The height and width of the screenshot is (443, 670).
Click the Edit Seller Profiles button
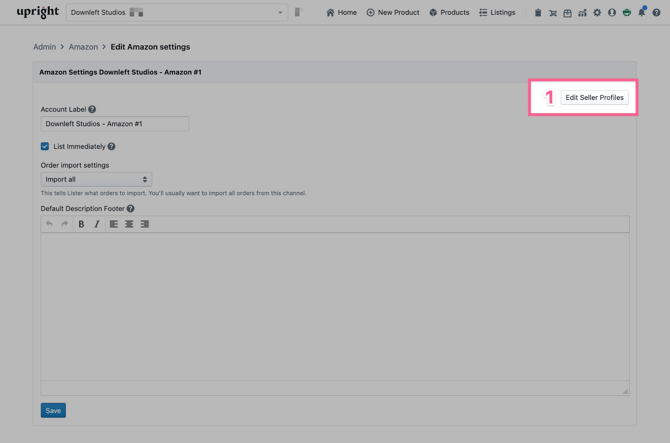(594, 98)
